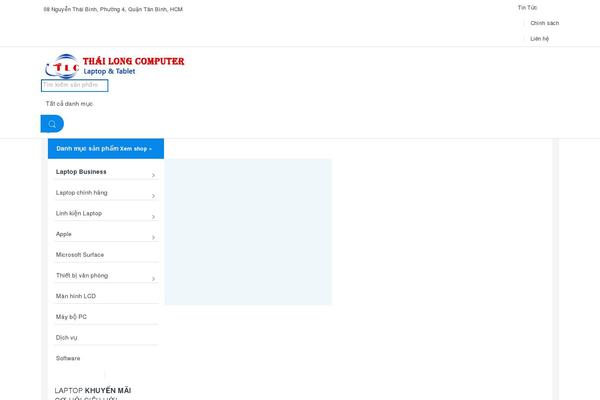Select the Apple category
The image size is (600, 400).
[64, 234]
